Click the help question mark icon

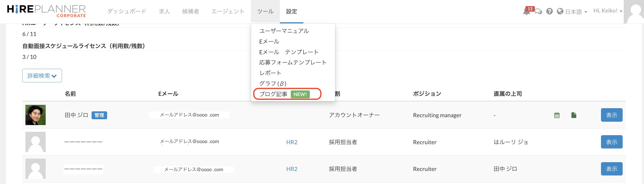549,11
